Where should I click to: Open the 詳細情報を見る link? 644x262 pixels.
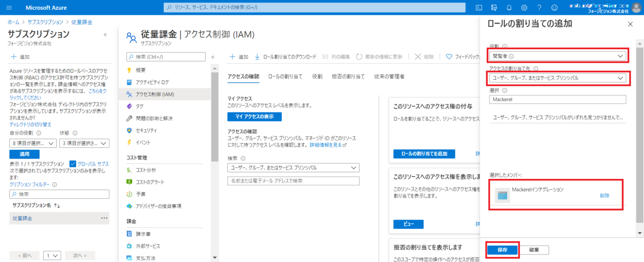pyautogui.click(x=328, y=145)
